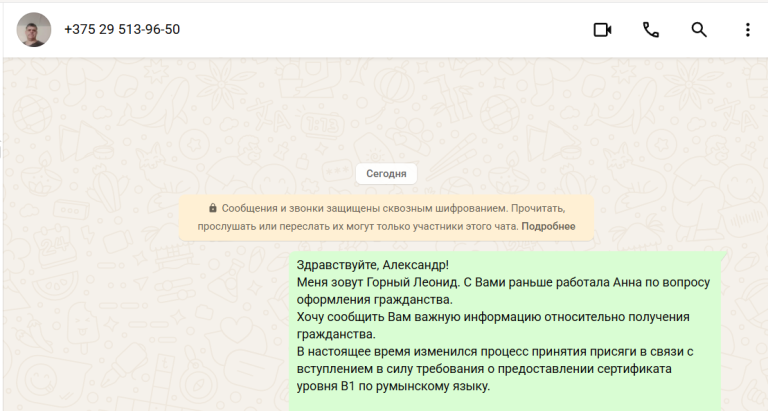Open the contact's profile photo
Image resolution: width=768 pixels, height=411 pixels.
34,29
